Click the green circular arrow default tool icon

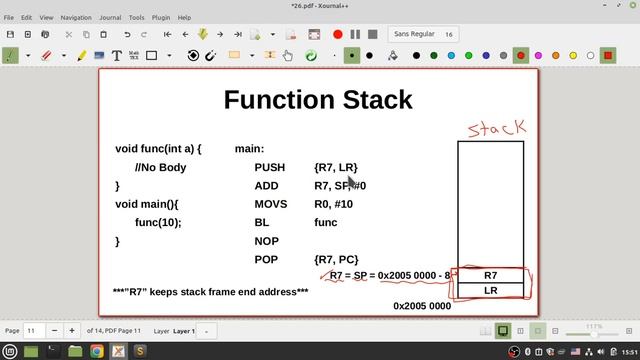[x=311, y=56]
